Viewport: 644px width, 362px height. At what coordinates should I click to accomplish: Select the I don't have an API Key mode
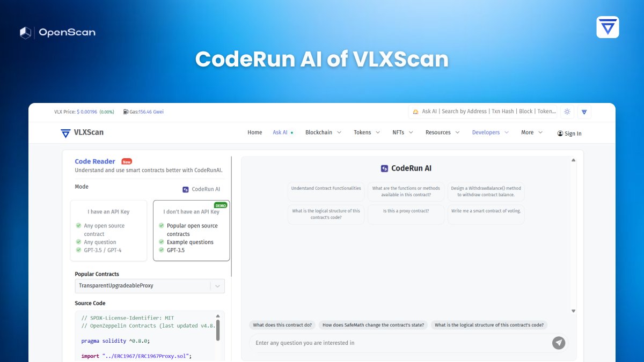pos(191,231)
